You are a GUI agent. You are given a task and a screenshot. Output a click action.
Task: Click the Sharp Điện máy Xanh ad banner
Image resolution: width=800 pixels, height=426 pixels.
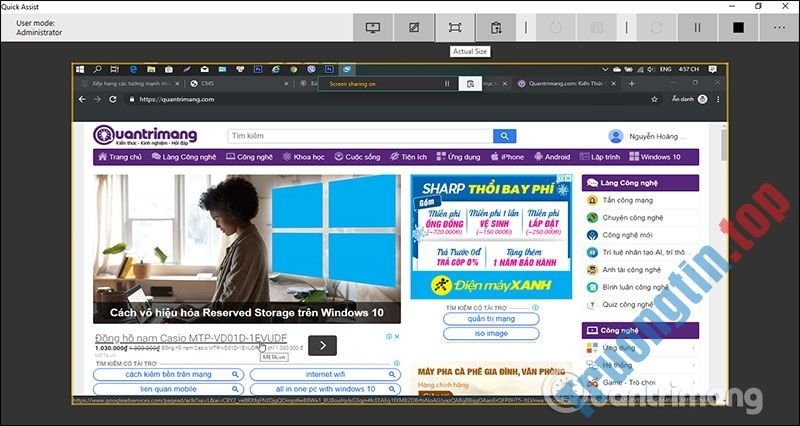491,237
